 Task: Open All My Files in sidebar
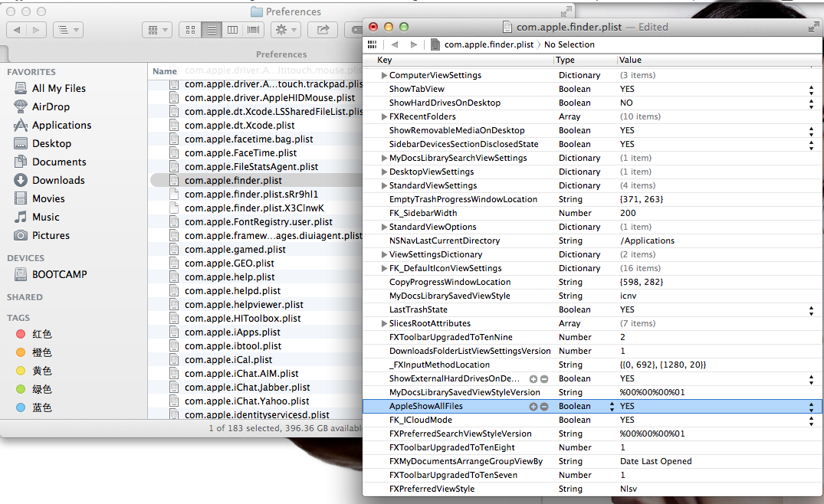(58, 88)
